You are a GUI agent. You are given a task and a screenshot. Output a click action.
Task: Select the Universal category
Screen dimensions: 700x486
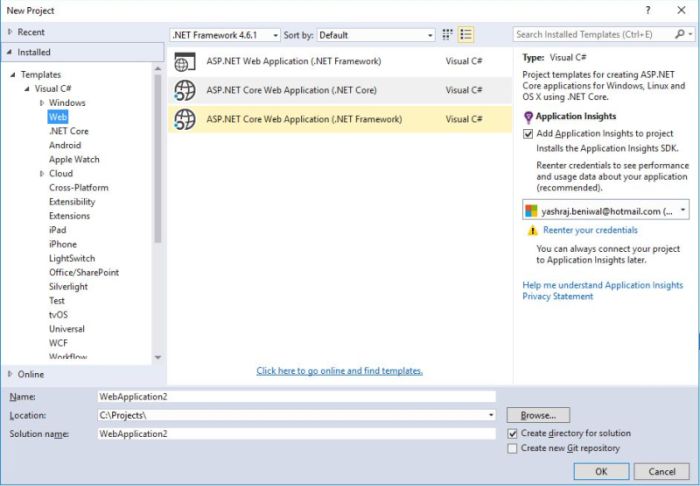coord(67,329)
